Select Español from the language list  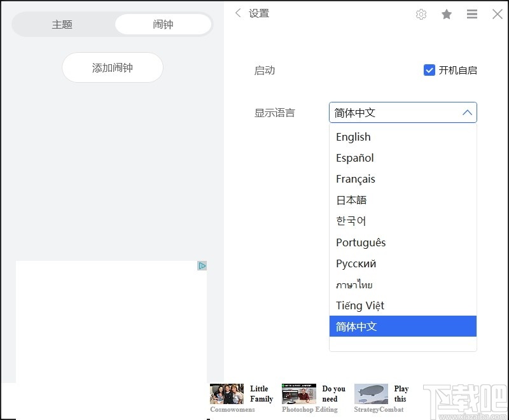coord(354,158)
